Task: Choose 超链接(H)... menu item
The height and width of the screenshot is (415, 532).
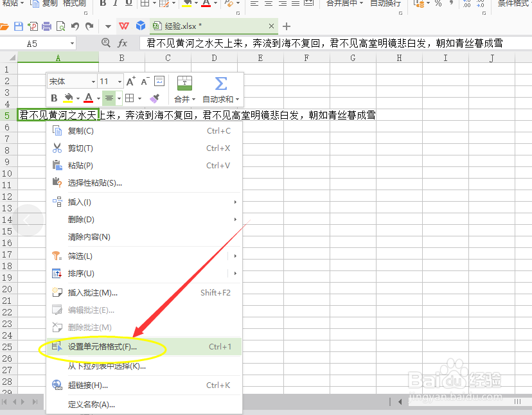Action: pyautogui.click(x=144, y=385)
